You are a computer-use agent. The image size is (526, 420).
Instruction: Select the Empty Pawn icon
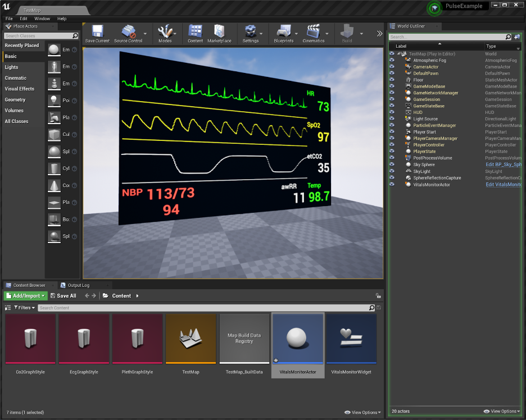pyautogui.click(x=54, y=84)
